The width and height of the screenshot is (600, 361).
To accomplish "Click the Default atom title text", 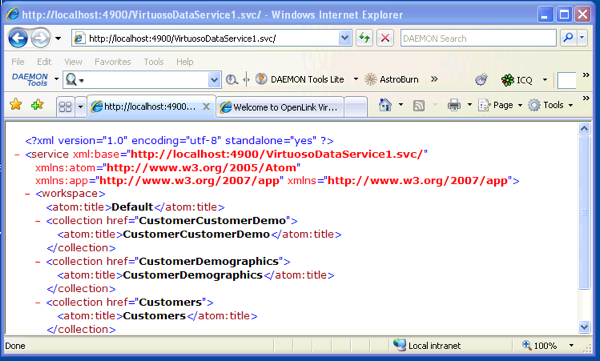I will coord(132,207).
